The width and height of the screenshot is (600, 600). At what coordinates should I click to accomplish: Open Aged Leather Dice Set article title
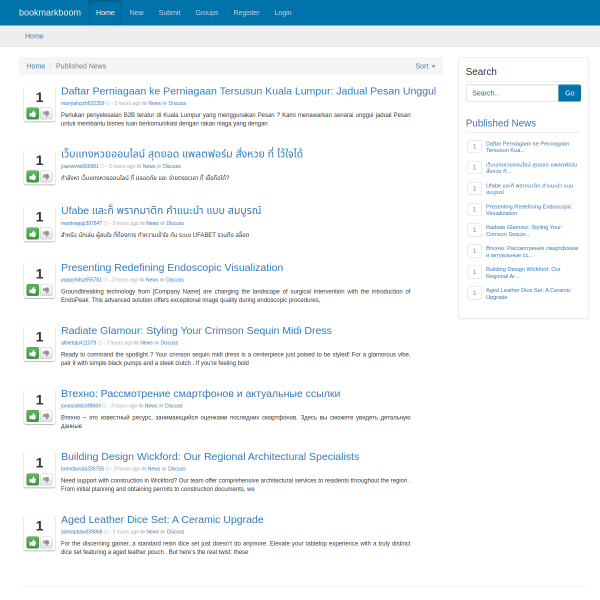point(162,520)
